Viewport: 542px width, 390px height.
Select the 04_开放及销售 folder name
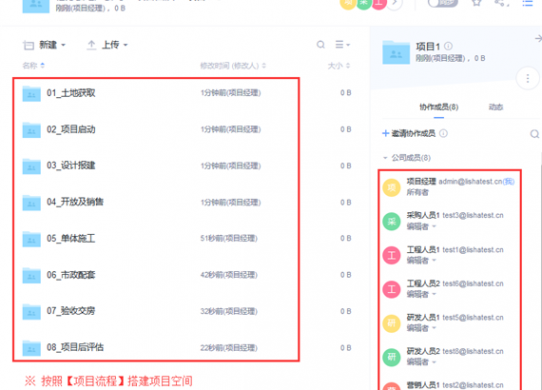tap(75, 202)
